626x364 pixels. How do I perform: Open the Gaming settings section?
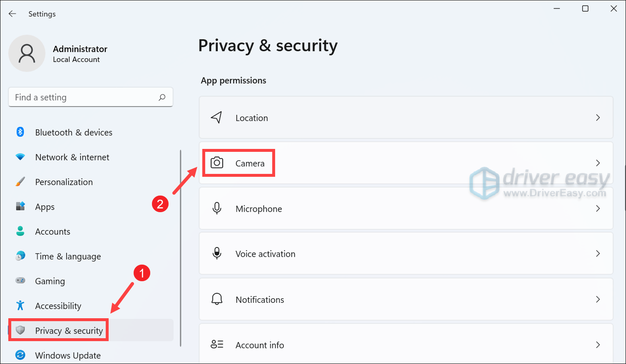click(x=50, y=281)
